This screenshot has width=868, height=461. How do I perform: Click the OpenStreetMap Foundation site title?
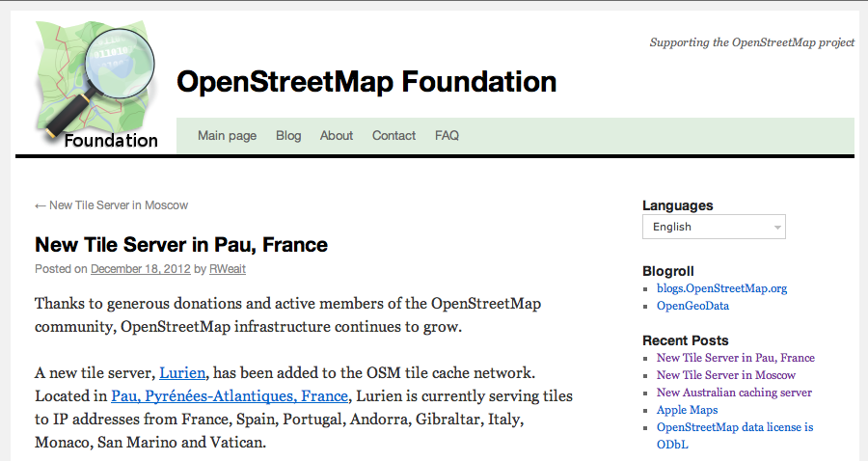pos(366,82)
